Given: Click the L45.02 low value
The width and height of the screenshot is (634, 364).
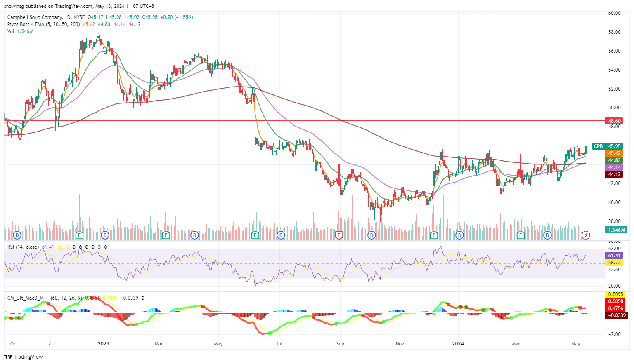Looking at the screenshot, I should 132,17.
